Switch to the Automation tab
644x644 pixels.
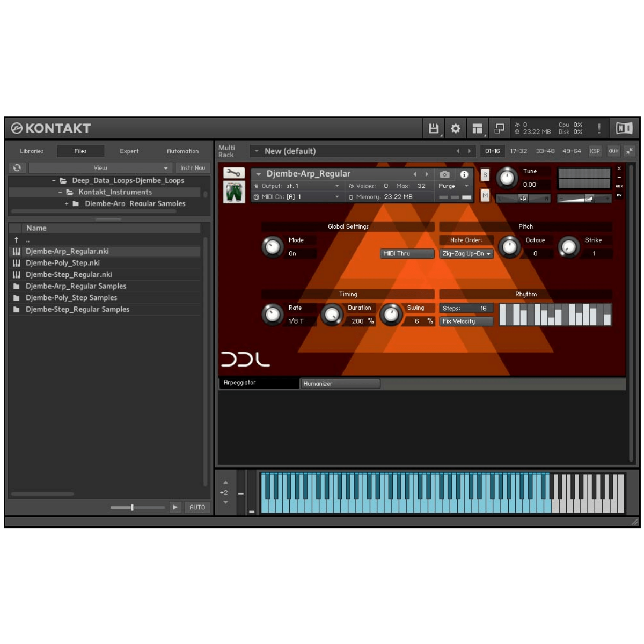coord(182,151)
